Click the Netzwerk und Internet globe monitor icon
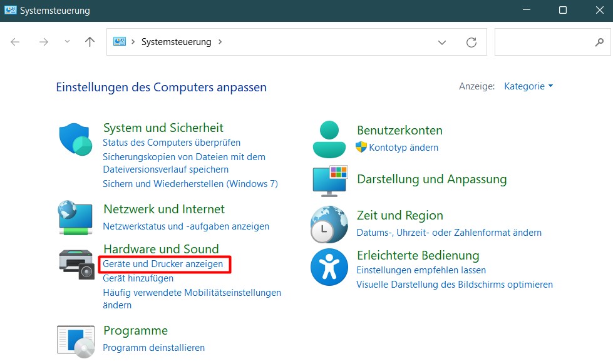613x364 pixels. 76,218
